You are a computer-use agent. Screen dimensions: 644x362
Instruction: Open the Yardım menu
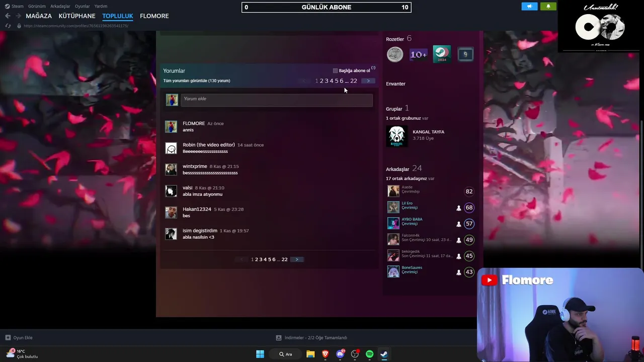pos(101,6)
